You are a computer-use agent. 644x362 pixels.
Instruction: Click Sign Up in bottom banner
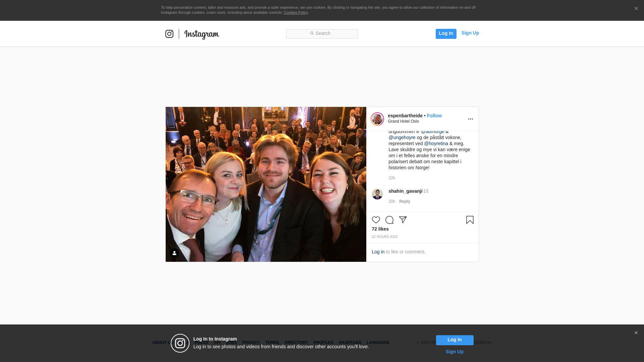pos(454,352)
